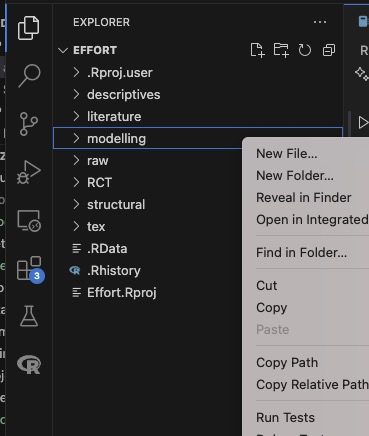Open the R extension view
The image size is (369, 436).
[29, 364]
